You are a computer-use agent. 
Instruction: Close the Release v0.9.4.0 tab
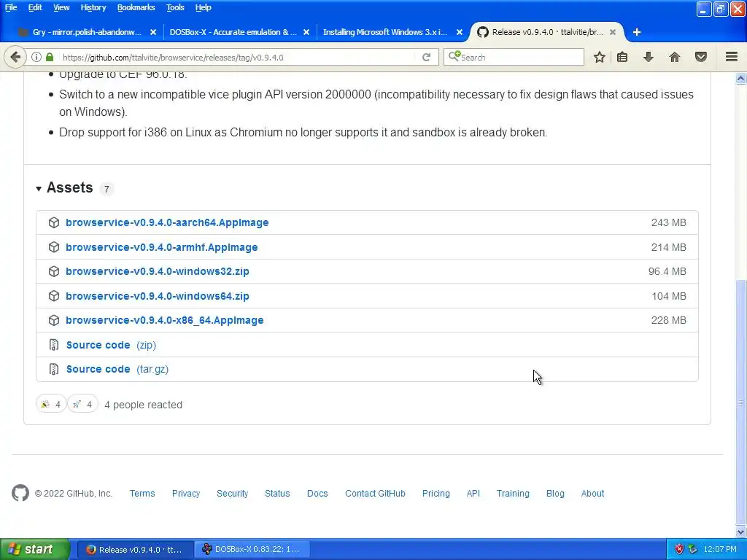(x=613, y=32)
